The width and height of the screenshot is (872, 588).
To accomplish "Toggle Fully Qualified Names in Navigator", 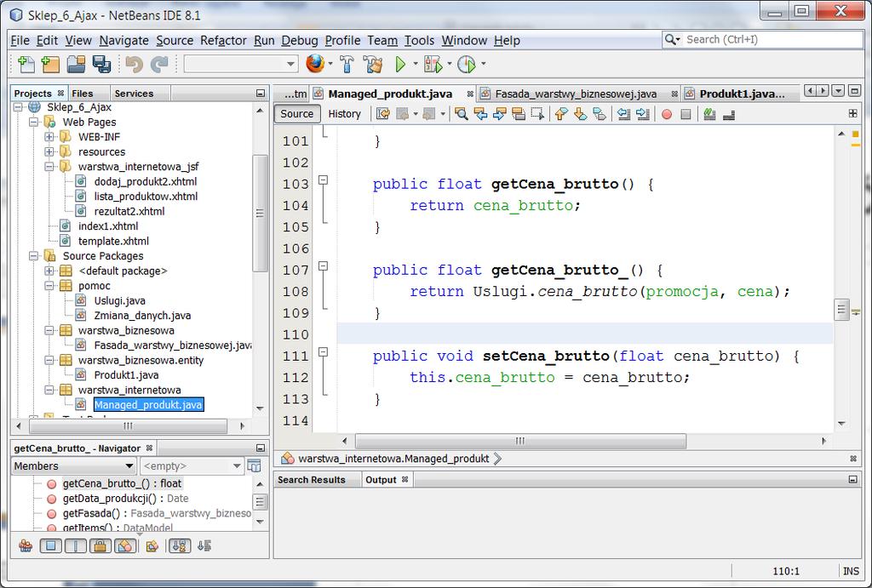I will pyautogui.click(x=152, y=546).
